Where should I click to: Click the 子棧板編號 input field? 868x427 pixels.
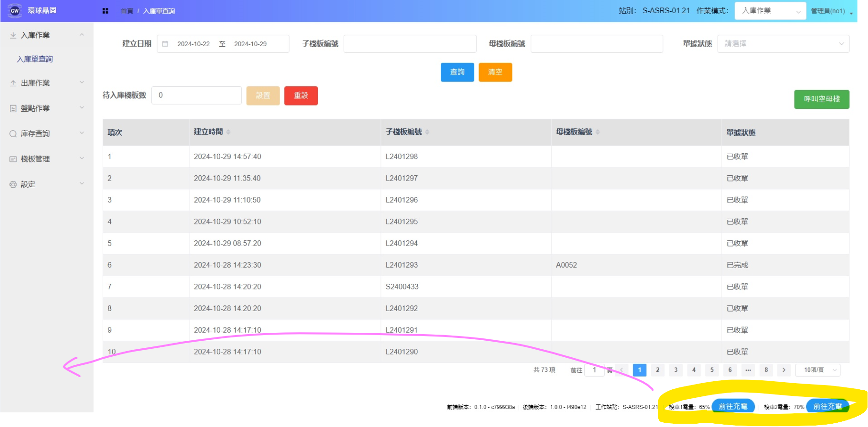[x=410, y=44]
